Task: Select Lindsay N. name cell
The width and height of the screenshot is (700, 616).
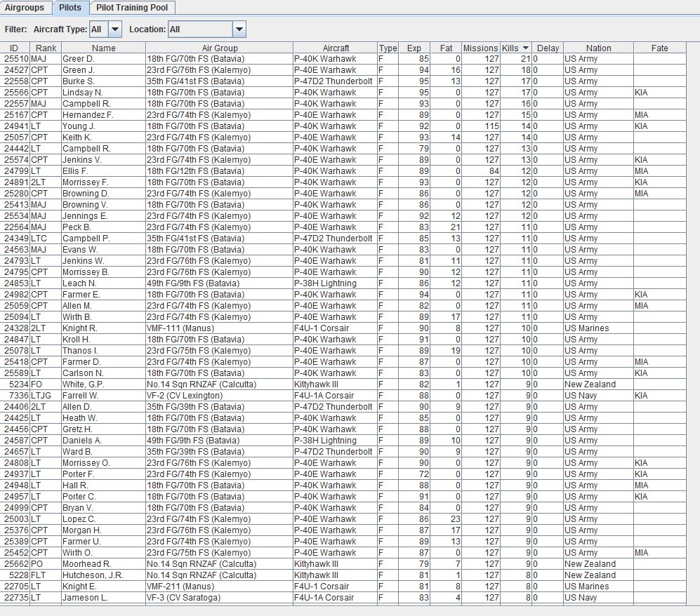Action: 104,93
